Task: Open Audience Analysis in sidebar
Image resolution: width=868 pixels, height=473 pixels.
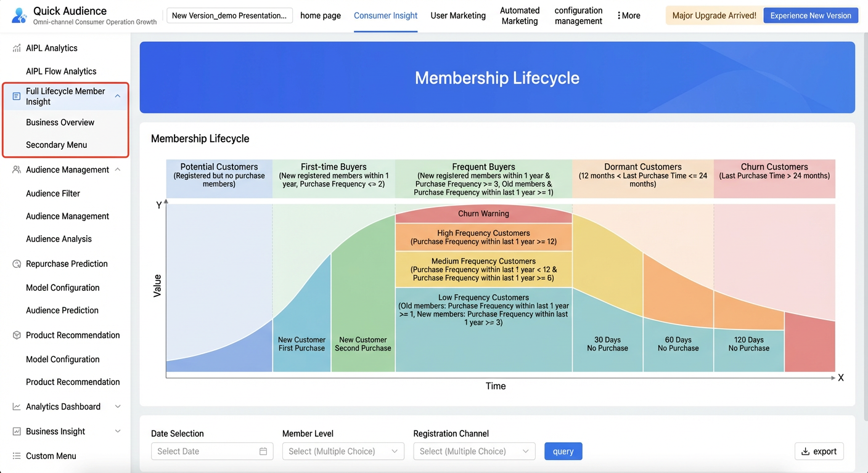Action: (x=59, y=239)
